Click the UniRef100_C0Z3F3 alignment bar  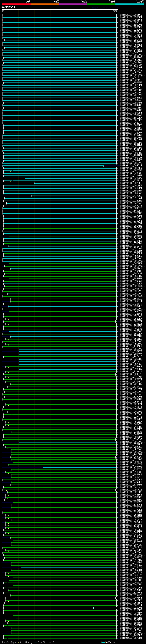(x=75, y=183)
